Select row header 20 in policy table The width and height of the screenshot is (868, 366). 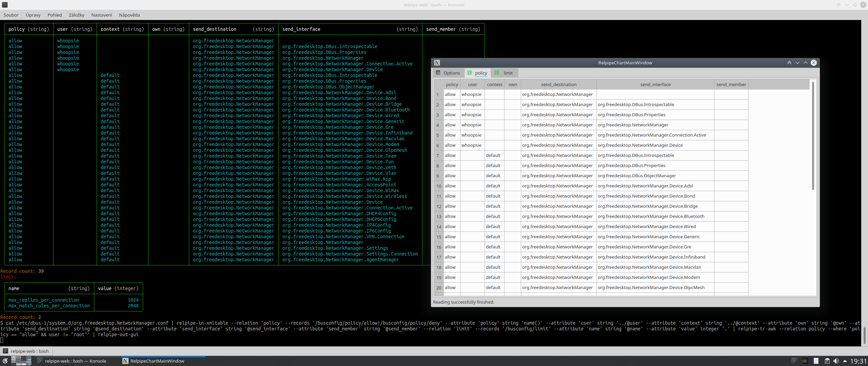coord(439,288)
